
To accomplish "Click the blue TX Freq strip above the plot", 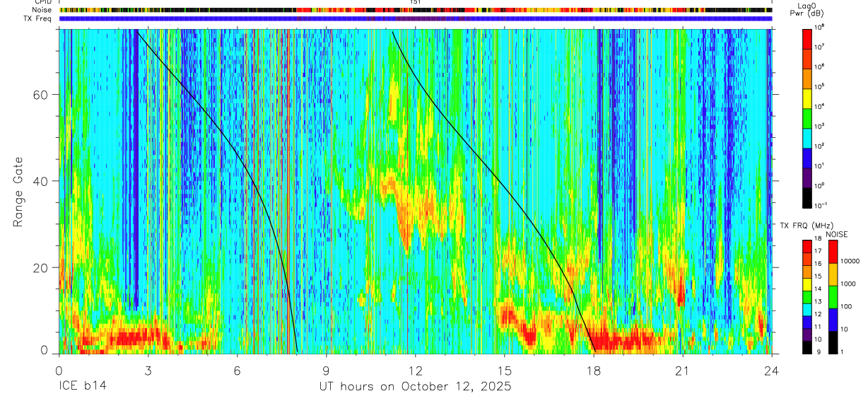I will tap(416, 19).
